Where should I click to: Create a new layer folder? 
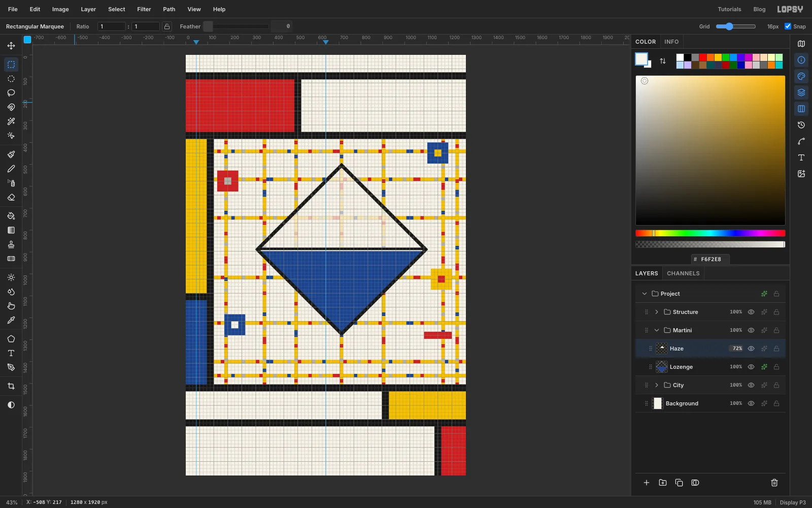[663, 483]
